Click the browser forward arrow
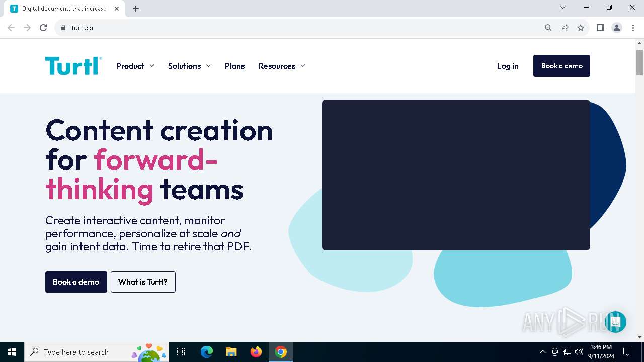This screenshot has width=644, height=362. click(x=27, y=28)
